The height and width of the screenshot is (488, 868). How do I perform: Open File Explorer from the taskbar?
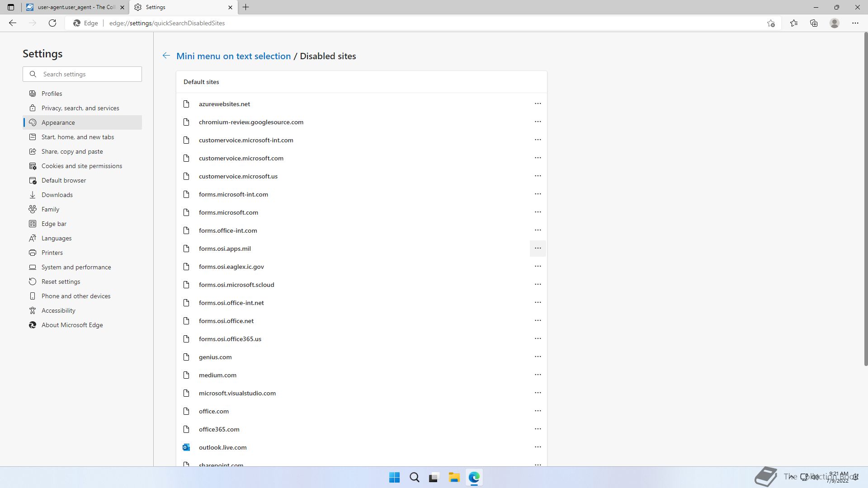click(x=454, y=477)
